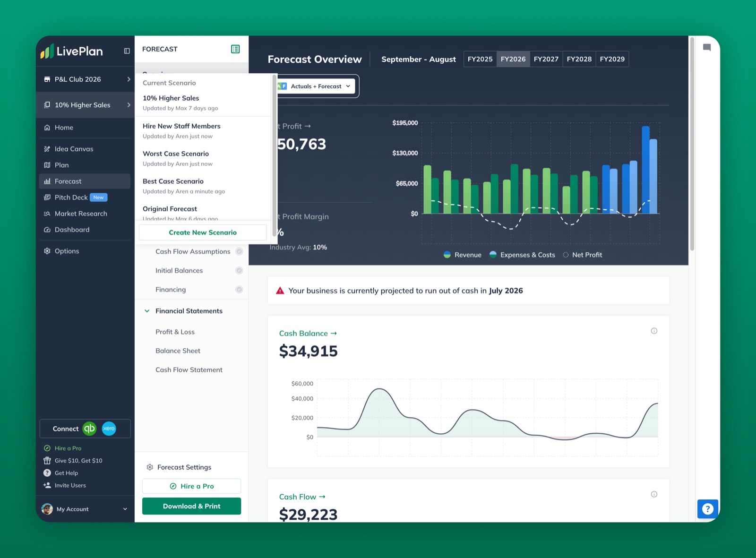
Task: Open Cash Flow Statement
Action: [x=189, y=369]
